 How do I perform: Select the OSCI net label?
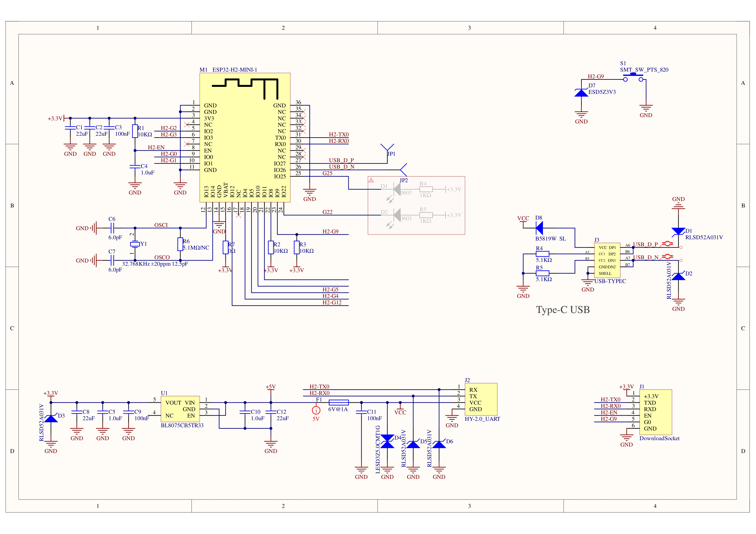click(x=161, y=225)
